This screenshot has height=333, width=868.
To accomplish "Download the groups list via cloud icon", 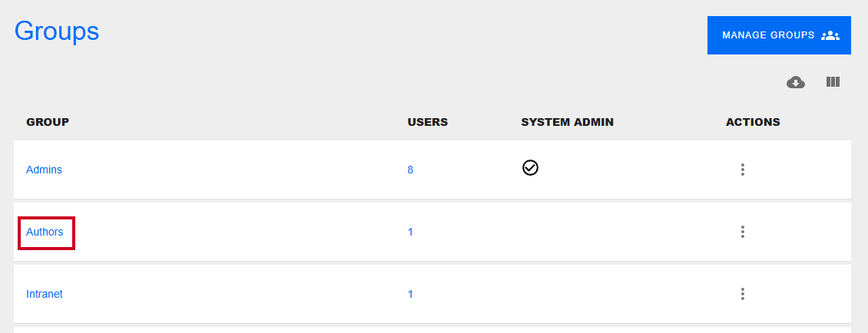I will 796,82.
